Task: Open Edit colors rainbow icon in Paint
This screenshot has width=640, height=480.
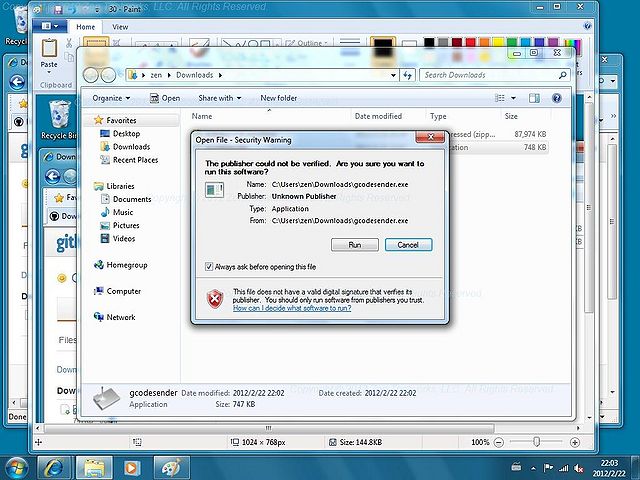Action: [x=572, y=46]
